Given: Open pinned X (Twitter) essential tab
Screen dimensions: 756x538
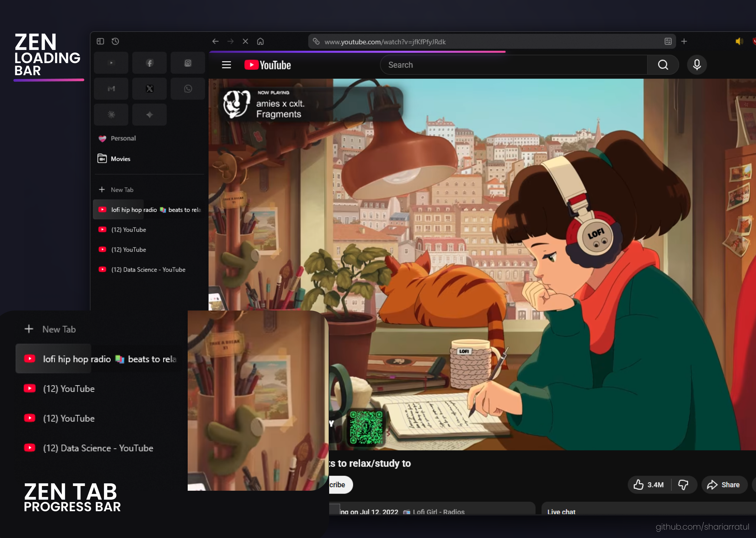Looking at the screenshot, I should pos(150,89).
